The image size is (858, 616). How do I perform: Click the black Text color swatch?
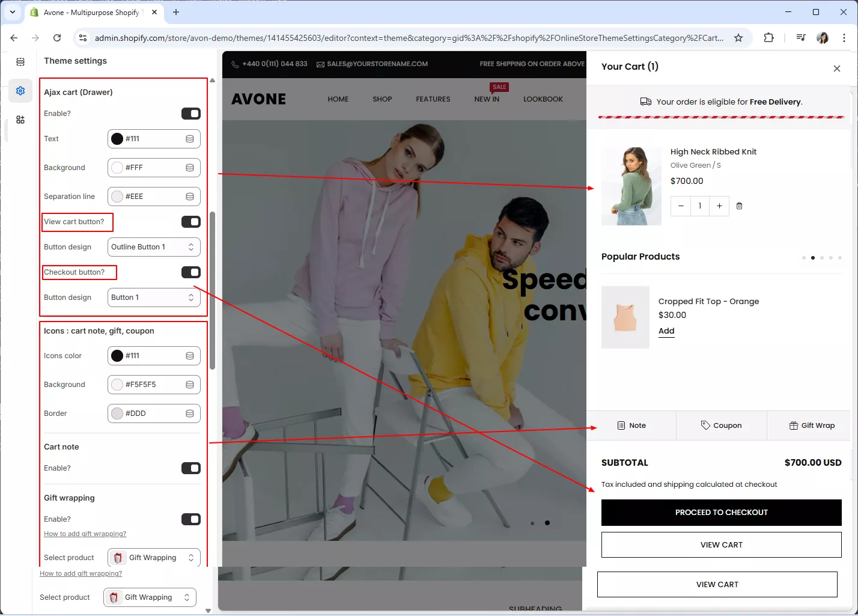coord(117,139)
